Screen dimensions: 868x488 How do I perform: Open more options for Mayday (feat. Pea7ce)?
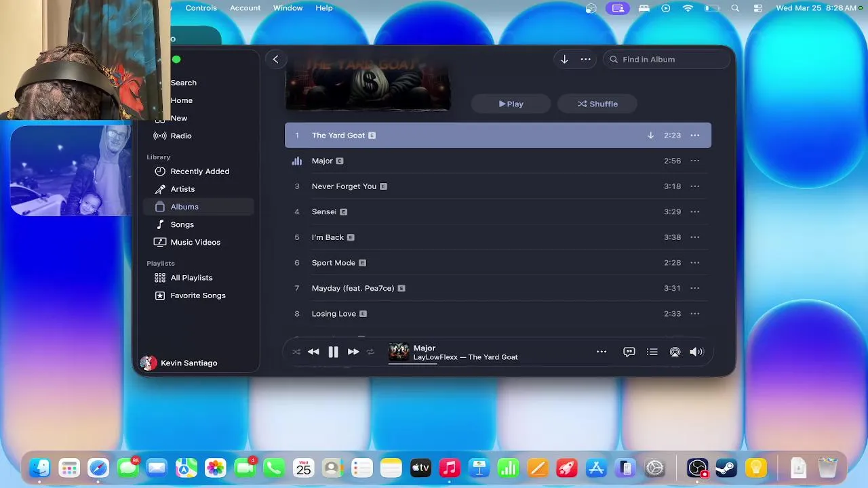pos(695,288)
